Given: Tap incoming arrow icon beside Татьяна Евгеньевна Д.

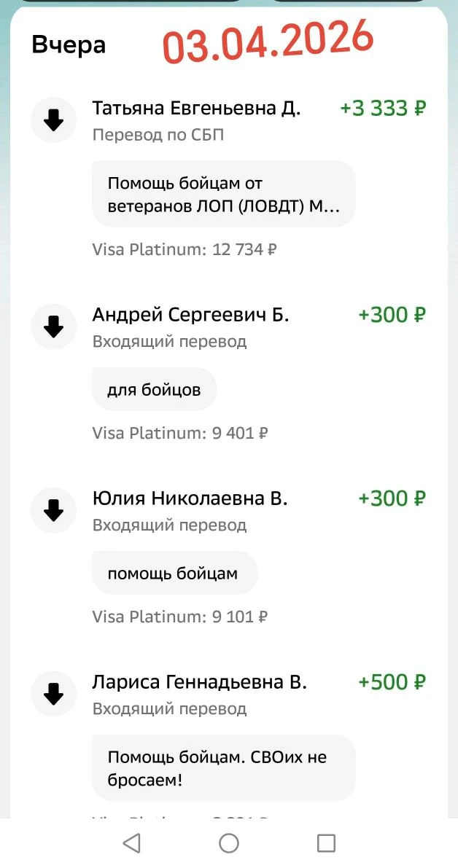Looking at the screenshot, I should pyautogui.click(x=54, y=120).
